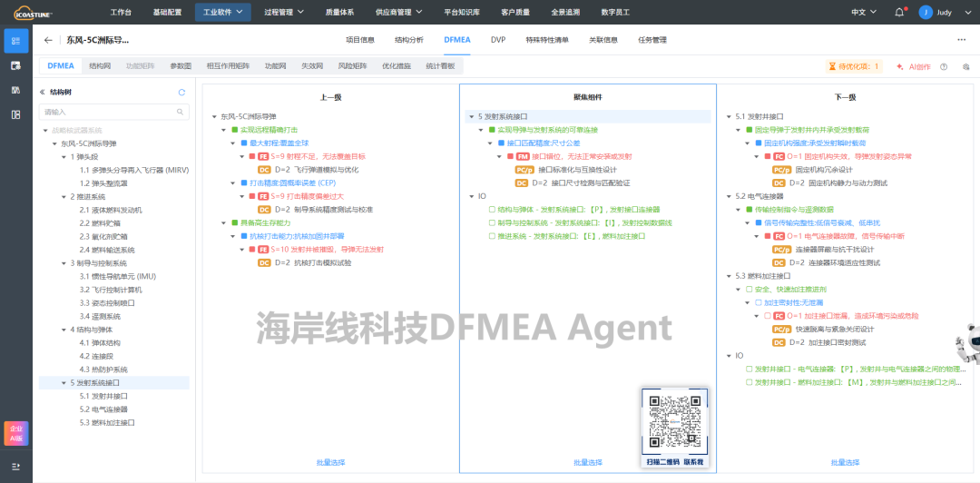Collapse the 3 制导与控制系统 tree node
Image resolution: width=980 pixels, height=483 pixels.
click(64, 262)
